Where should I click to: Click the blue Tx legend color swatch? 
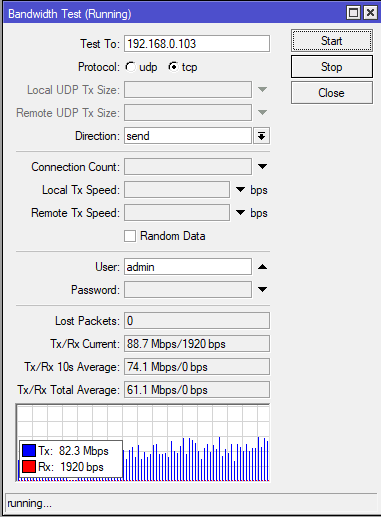(29, 451)
